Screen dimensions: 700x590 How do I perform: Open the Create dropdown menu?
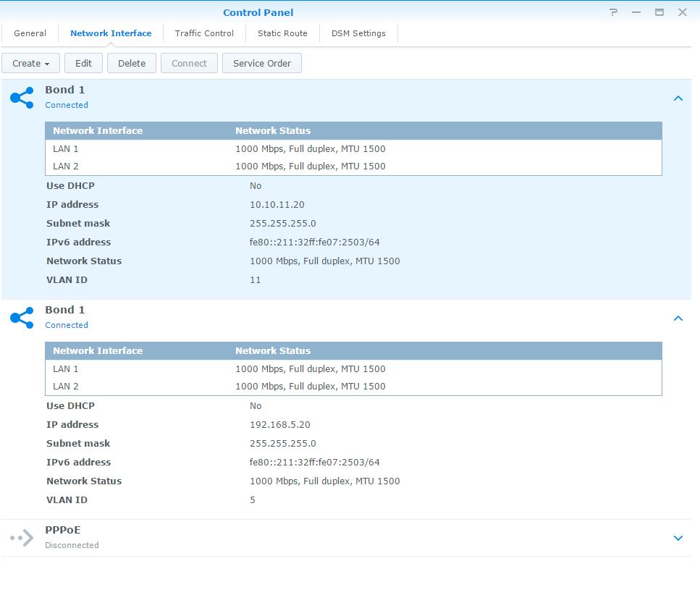31,64
